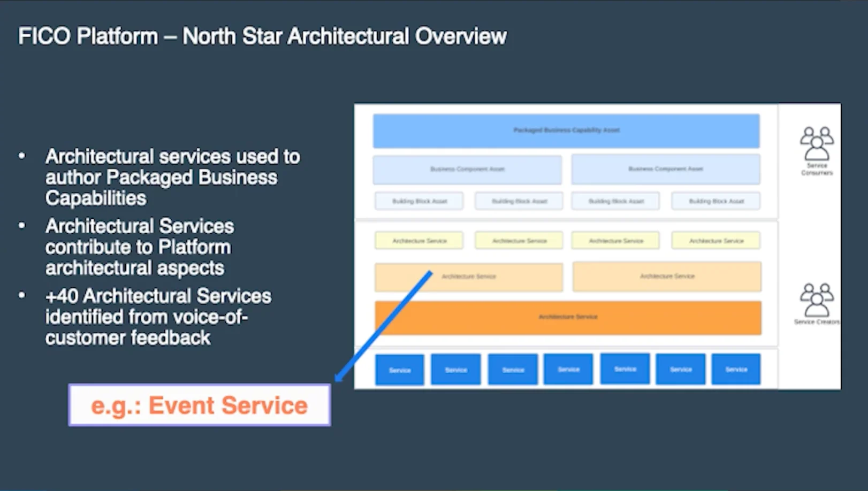Image resolution: width=868 pixels, height=491 pixels.
Task: Click the Service Consumers people icon
Action: click(x=817, y=143)
